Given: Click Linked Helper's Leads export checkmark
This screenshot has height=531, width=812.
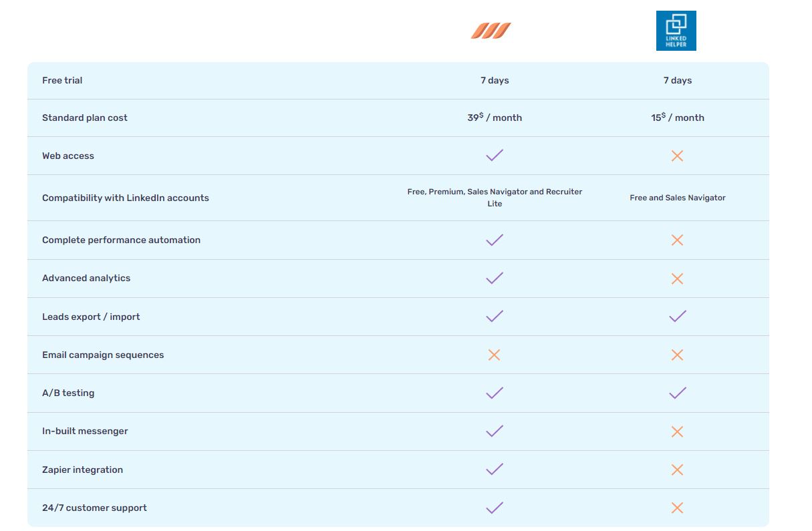Looking at the screenshot, I should pyautogui.click(x=678, y=317).
